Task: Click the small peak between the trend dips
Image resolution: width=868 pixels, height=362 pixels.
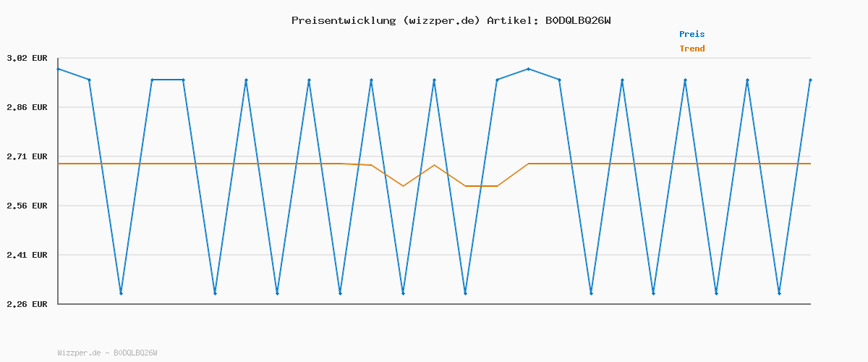Action: [x=434, y=165]
